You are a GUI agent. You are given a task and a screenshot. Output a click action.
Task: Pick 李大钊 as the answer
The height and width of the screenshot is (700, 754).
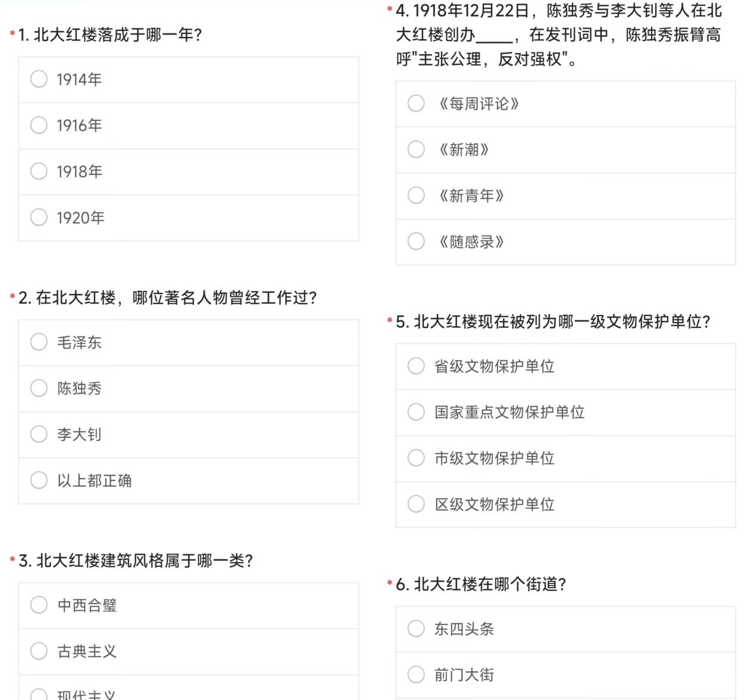click(39, 434)
